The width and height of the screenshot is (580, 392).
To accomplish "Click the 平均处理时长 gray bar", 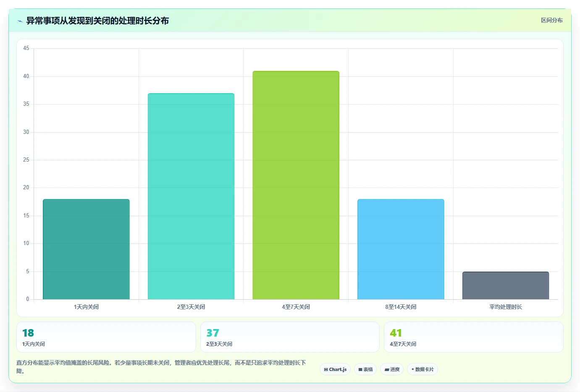I will (x=506, y=285).
